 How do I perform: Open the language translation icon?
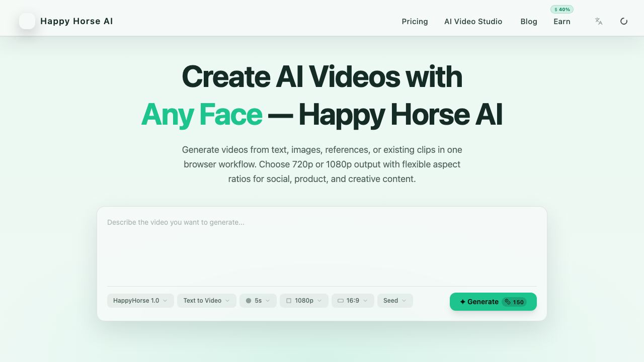coord(599,21)
